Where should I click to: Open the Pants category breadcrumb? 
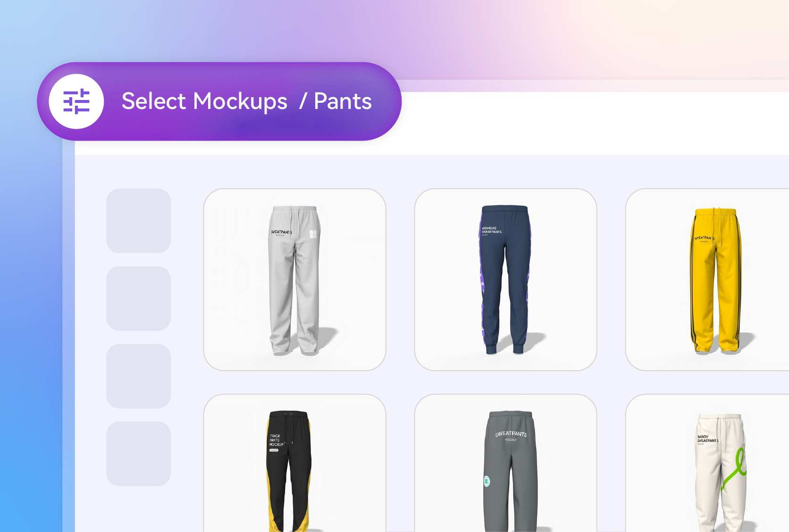coord(343,101)
